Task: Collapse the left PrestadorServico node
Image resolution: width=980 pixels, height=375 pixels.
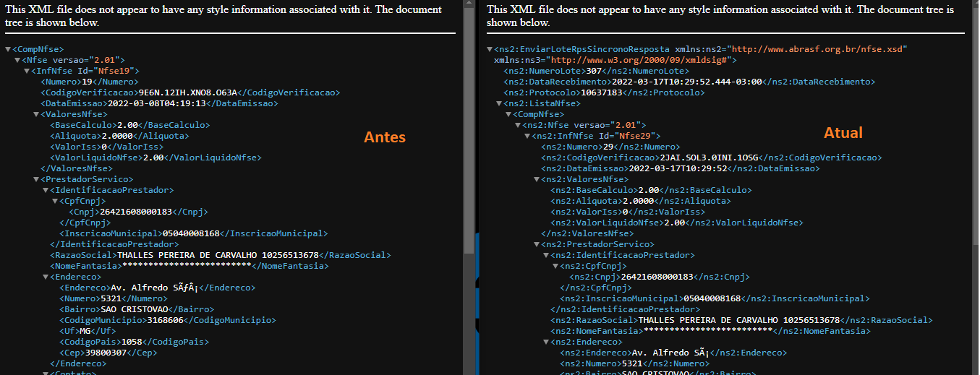Action: click(x=35, y=179)
